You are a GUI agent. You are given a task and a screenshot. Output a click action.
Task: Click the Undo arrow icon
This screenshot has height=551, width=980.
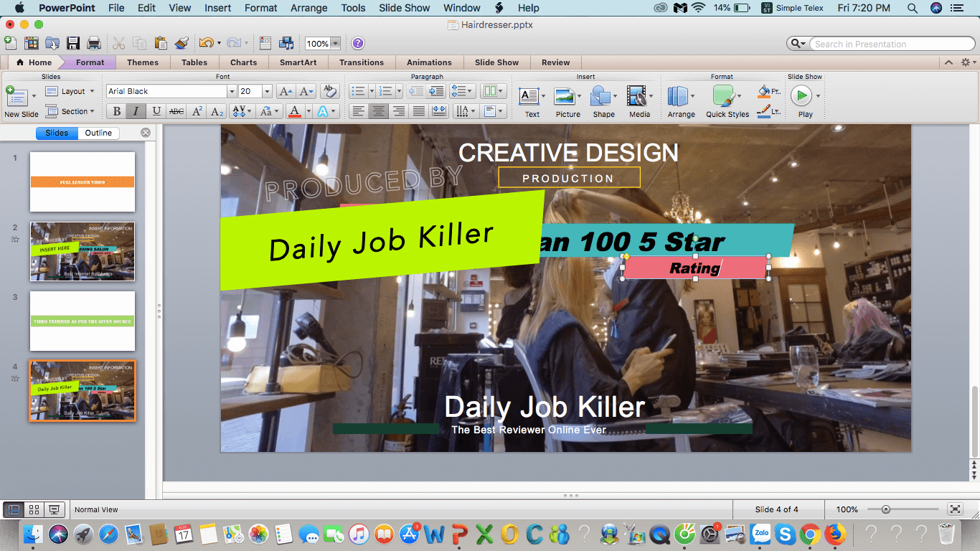pyautogui.click(x=205, y=43)
